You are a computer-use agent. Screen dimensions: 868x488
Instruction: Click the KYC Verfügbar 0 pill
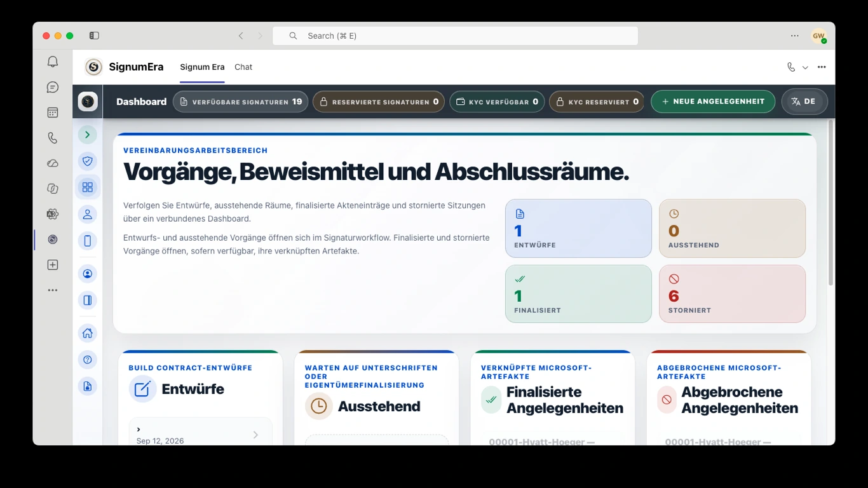click(497, 102)
